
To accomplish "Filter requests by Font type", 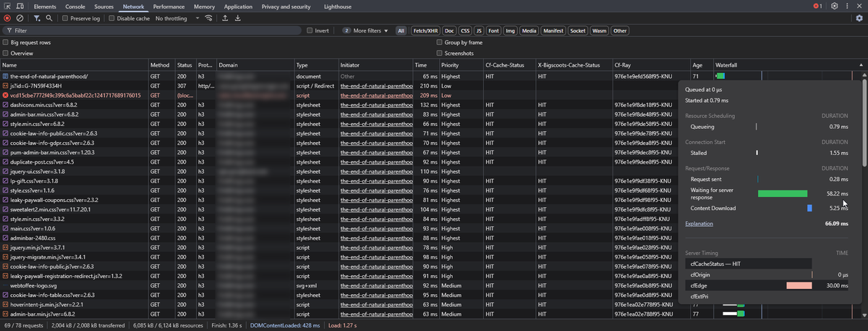I will tap(493, 30).
